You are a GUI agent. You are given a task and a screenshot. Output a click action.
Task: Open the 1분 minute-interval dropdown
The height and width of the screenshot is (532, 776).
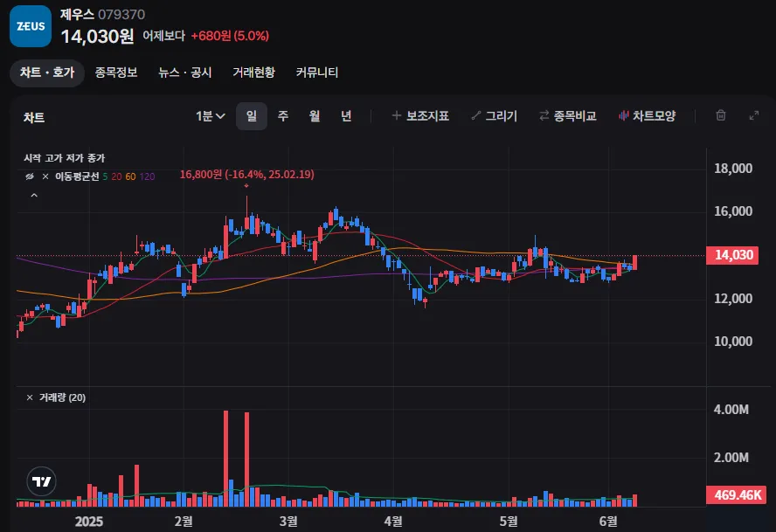211,116
